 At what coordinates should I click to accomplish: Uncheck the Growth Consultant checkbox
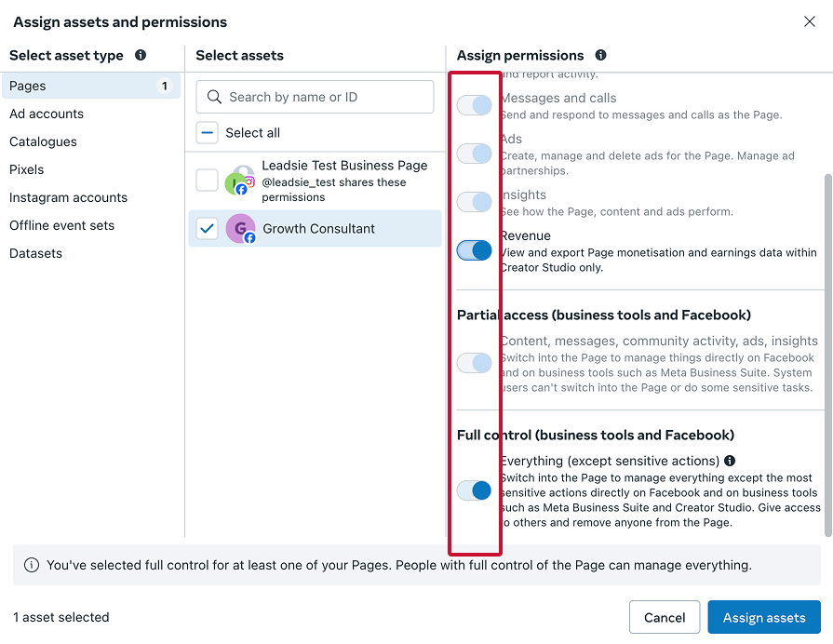tap(207, 228)
